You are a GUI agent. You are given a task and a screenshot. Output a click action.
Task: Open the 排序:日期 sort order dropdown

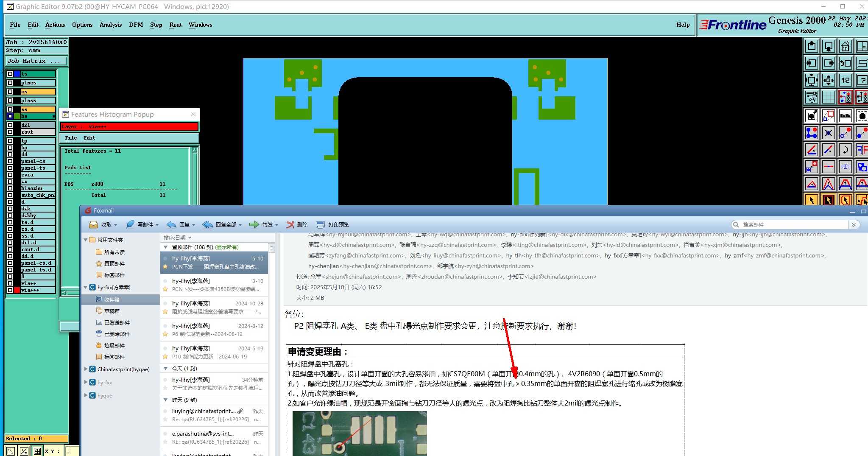(177, 238)
